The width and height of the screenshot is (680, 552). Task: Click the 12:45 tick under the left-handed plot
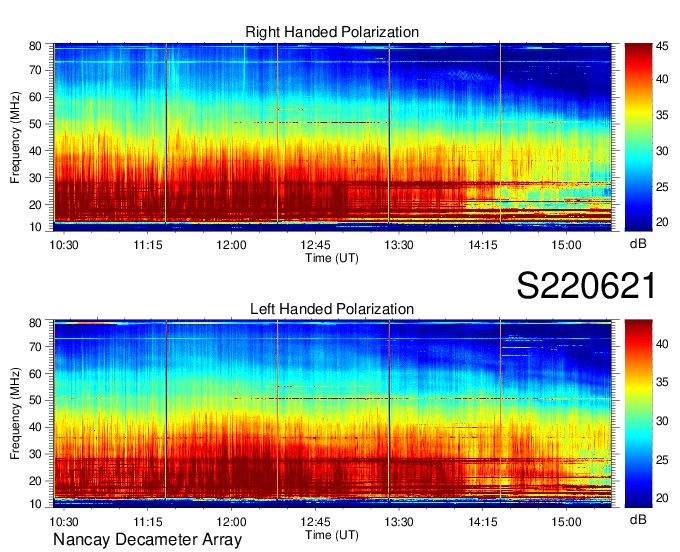click(315, 522)
